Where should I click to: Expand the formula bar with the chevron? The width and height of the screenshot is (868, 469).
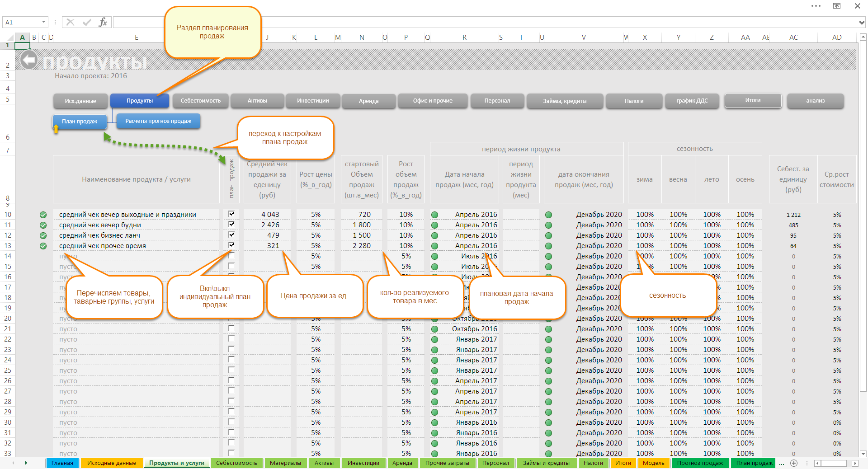862,23
